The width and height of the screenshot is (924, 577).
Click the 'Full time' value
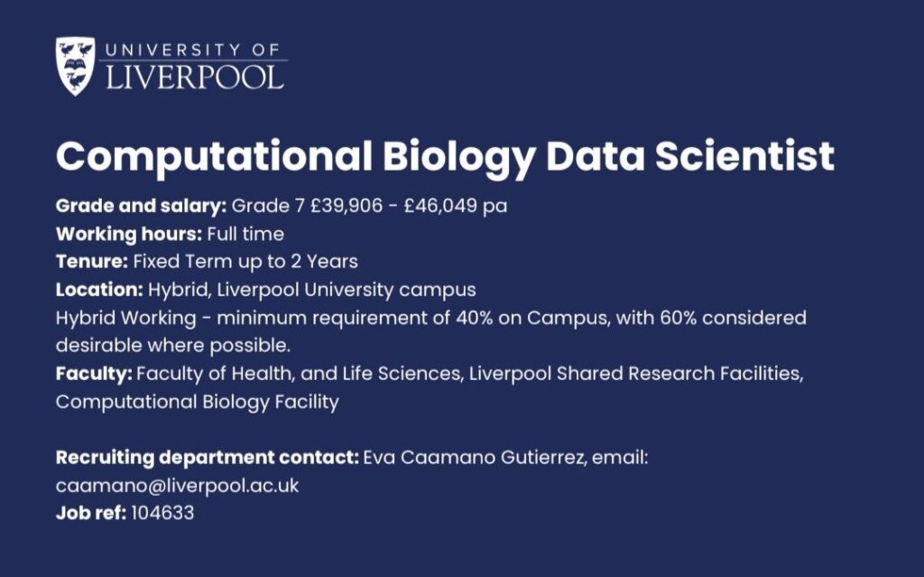245,235
